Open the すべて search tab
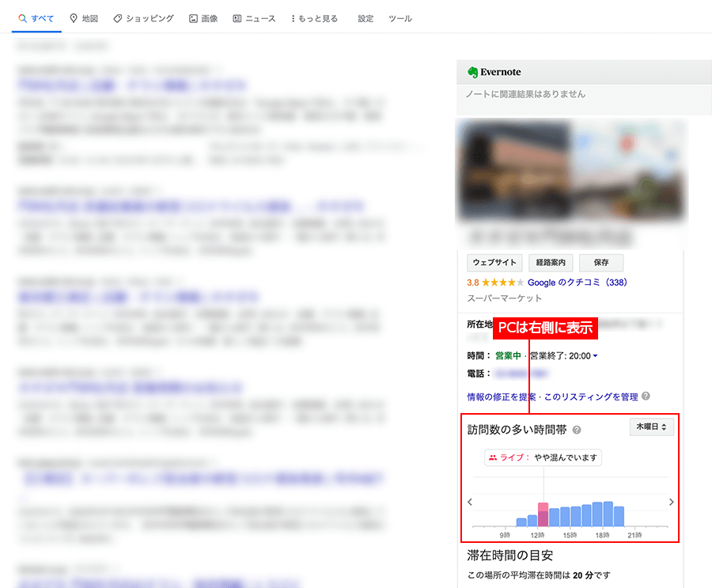712x588 pixels. tap(36, 19)
